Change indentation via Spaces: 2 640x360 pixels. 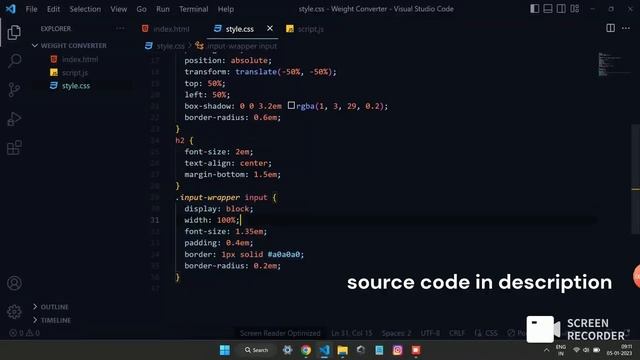[x=396, y=333]
